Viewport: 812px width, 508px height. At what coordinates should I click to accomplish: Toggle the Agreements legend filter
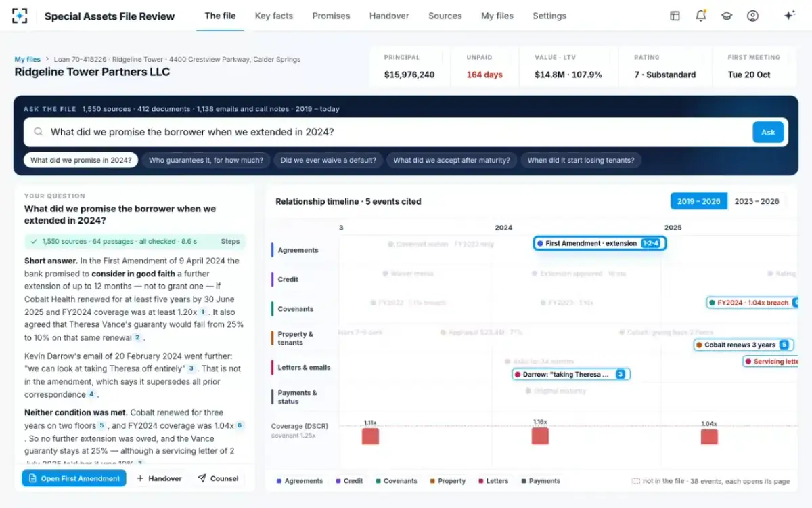click(x=300, y=481)
